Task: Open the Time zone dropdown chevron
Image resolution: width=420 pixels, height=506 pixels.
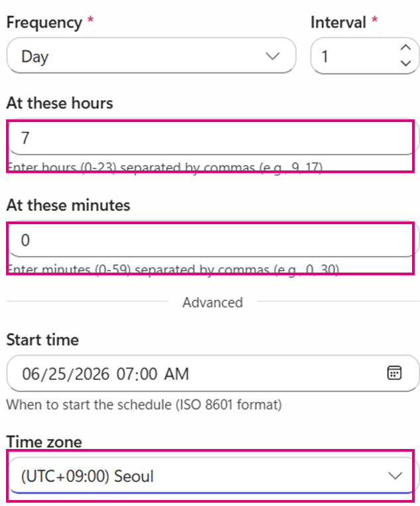Action: coord(395,475)
